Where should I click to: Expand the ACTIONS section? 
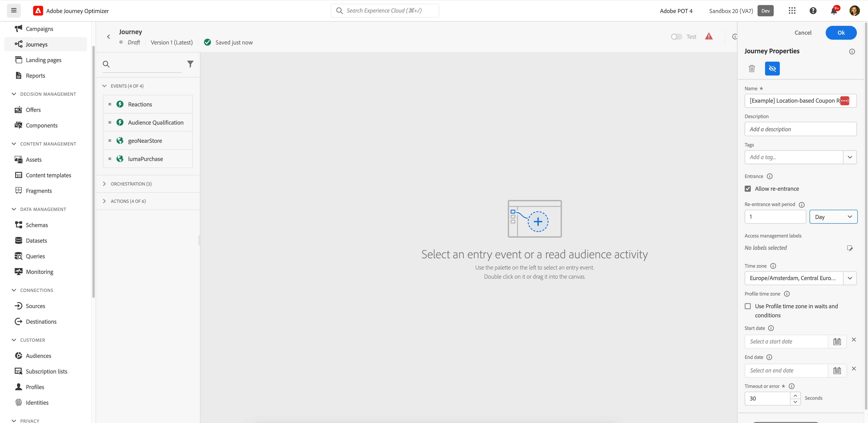104,201
